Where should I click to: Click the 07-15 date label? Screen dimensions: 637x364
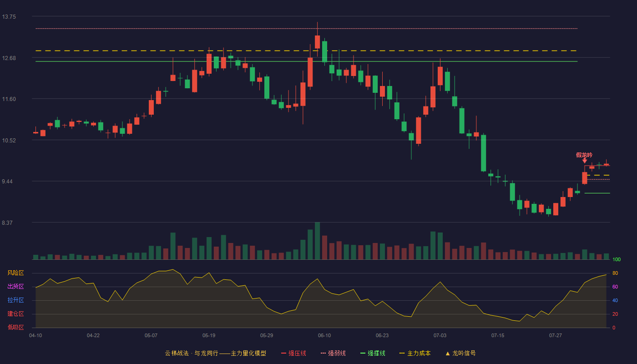coord(498,335)
